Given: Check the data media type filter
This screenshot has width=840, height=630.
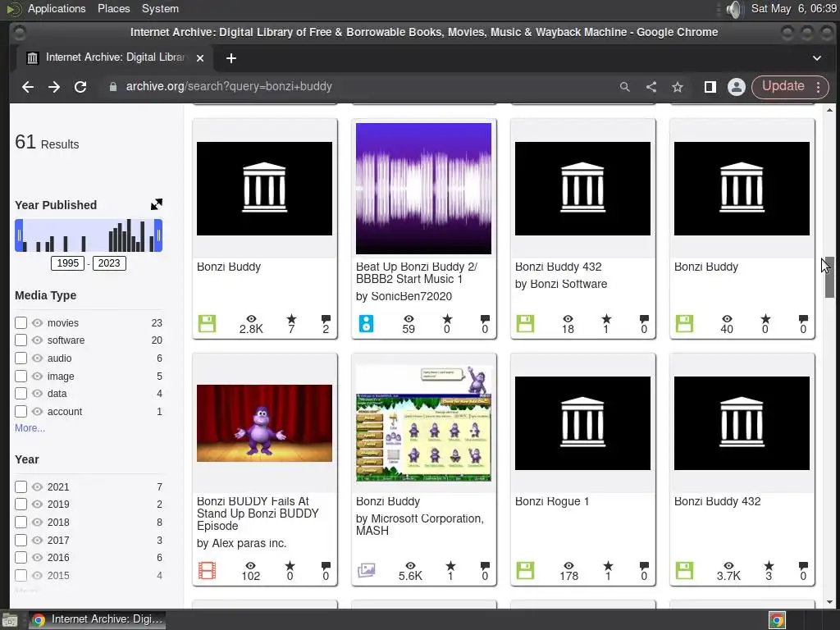Looking at the screenshot, I should [x=21, y=394].
